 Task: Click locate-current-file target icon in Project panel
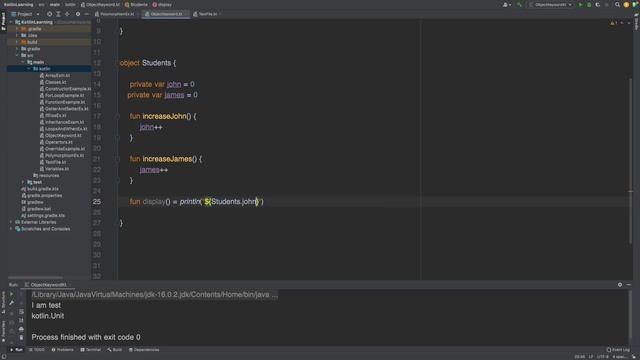49,14
